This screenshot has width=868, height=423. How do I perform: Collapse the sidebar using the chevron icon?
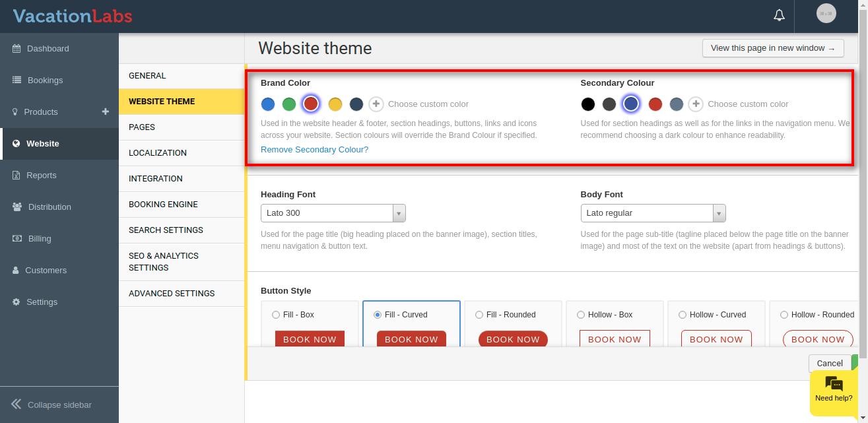[17, 405]
